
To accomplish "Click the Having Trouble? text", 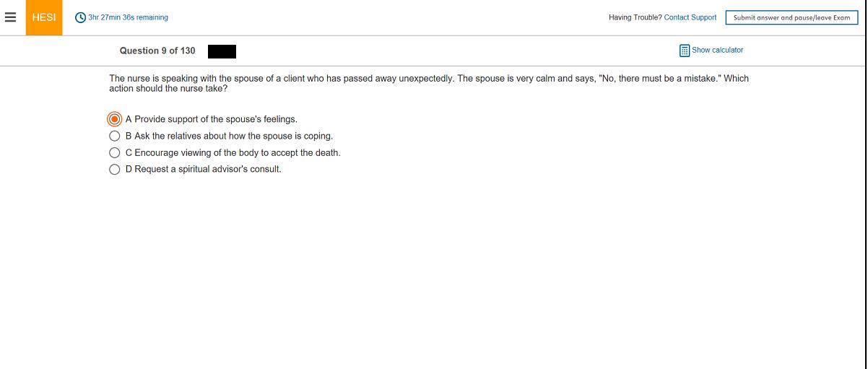I will pos(635,17).
